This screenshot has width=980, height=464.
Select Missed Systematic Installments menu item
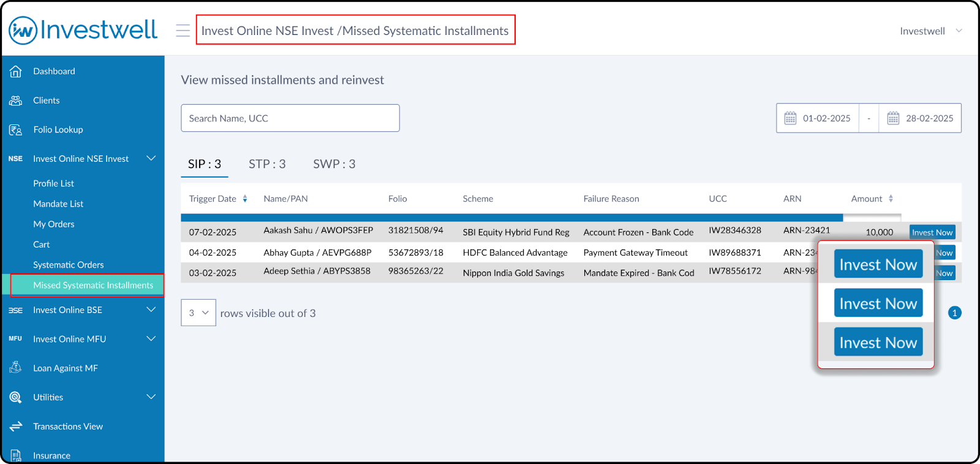pyautogui.click(x=87, y=285)
